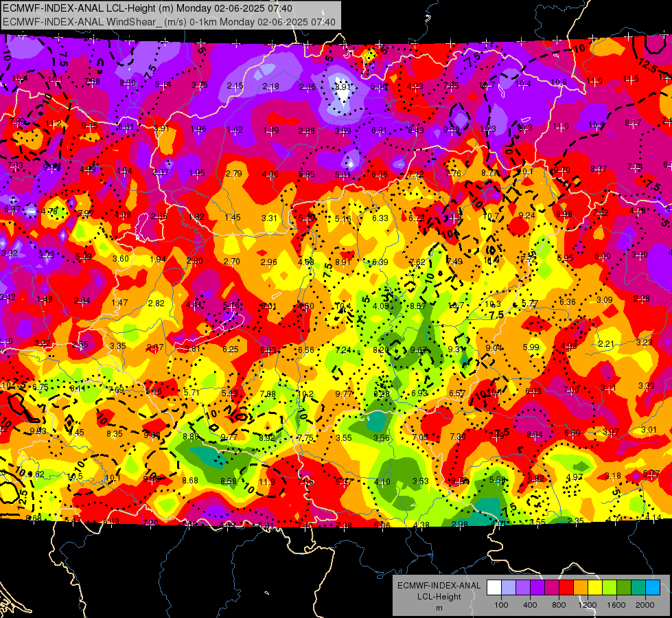Click the WindShear 0-1km title line

coord(169,22)
